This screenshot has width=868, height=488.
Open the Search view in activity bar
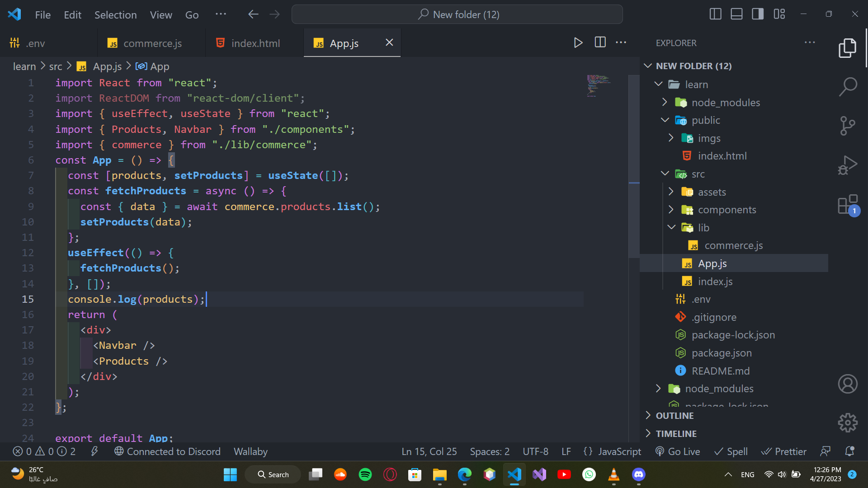[848, 86]
